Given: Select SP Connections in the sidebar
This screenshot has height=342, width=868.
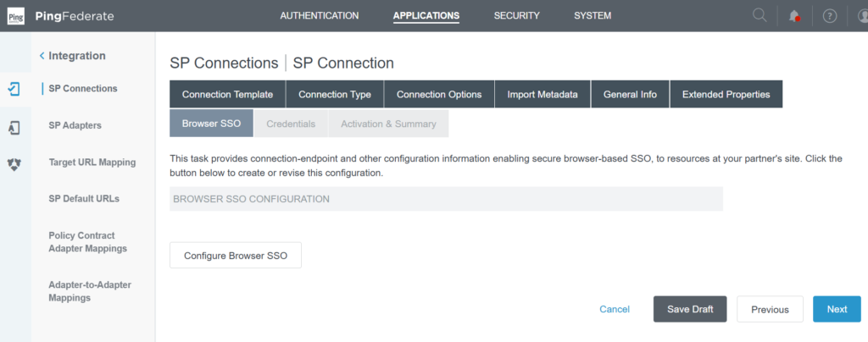Looking at the screenshot, I should (x=83, y=88).
